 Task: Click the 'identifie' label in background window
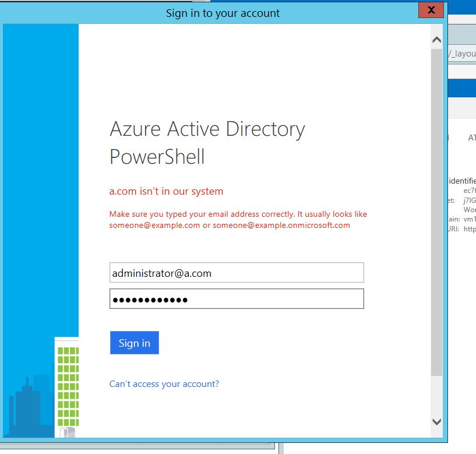pyautogui.click(x=462, y=181)
